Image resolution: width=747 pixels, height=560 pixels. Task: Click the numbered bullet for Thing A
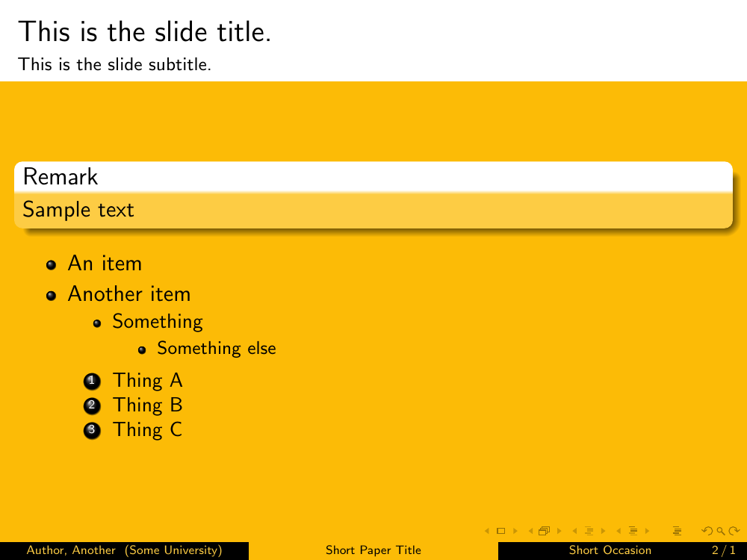tap(92, 381)
